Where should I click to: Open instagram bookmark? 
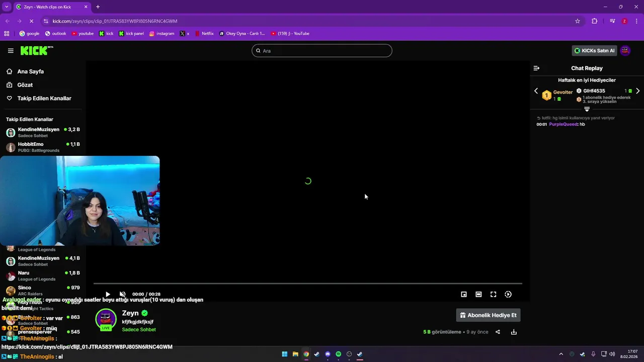pos(162,34)
